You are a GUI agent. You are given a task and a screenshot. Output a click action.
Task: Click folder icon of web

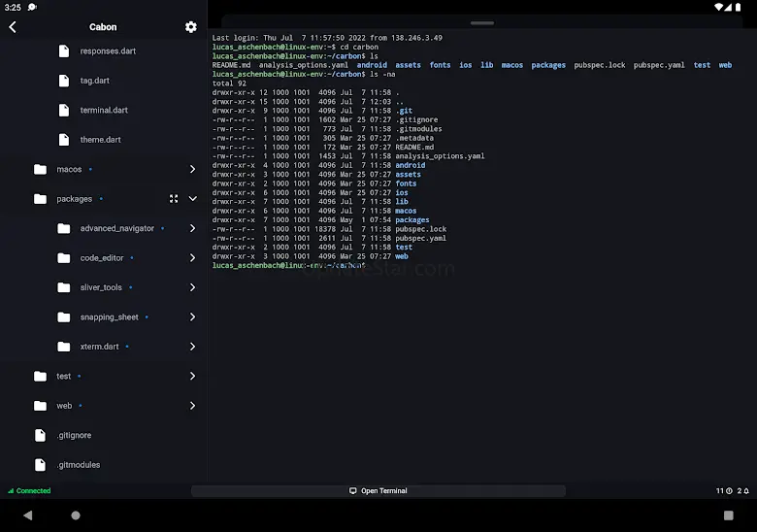pyautogui.click(x=40, y=406)
